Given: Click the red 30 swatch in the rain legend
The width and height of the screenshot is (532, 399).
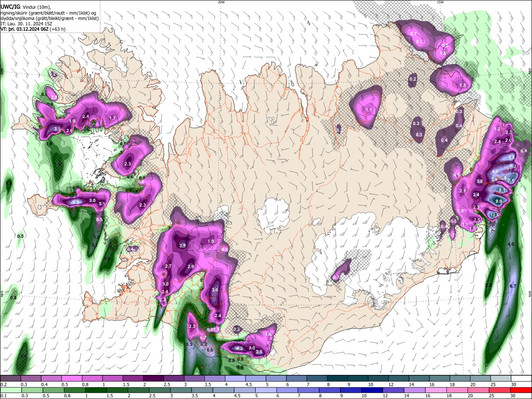Looking at the screenshot, I should pos(522,390).
